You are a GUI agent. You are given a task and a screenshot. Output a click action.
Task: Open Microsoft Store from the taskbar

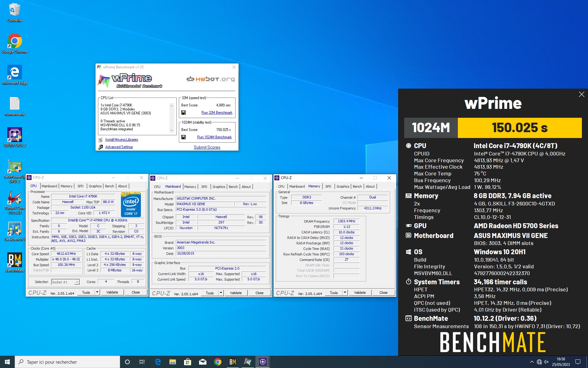click(x=187, y=362)
